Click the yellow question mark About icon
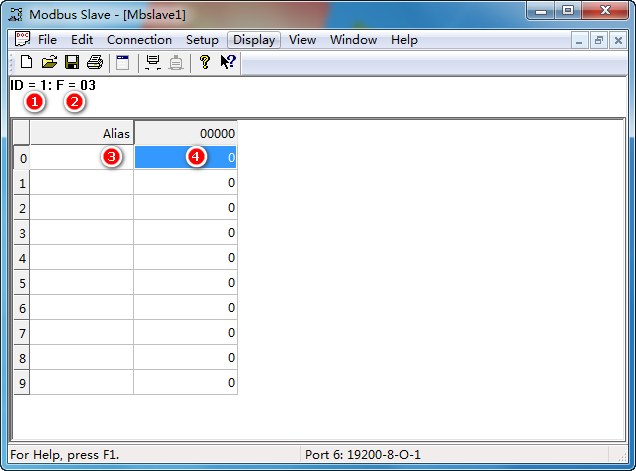The image size is (636, 471). pyautogui.click(x=205, y=62)
